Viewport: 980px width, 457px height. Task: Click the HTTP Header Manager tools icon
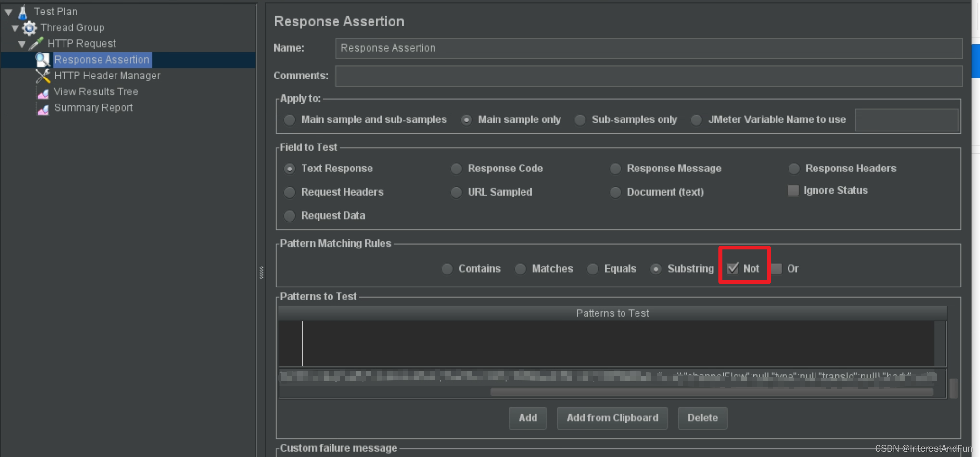tap(42, 76)
